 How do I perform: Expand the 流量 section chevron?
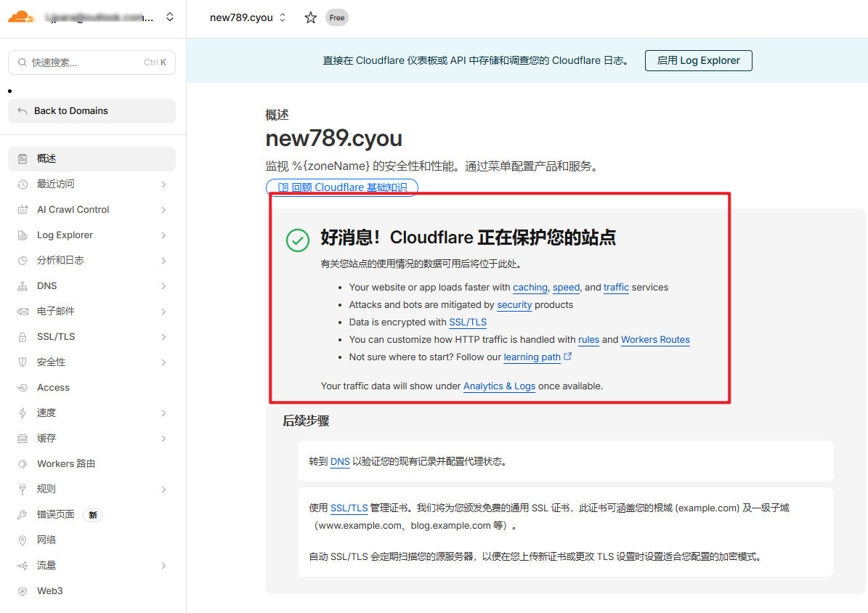(164, 566)
